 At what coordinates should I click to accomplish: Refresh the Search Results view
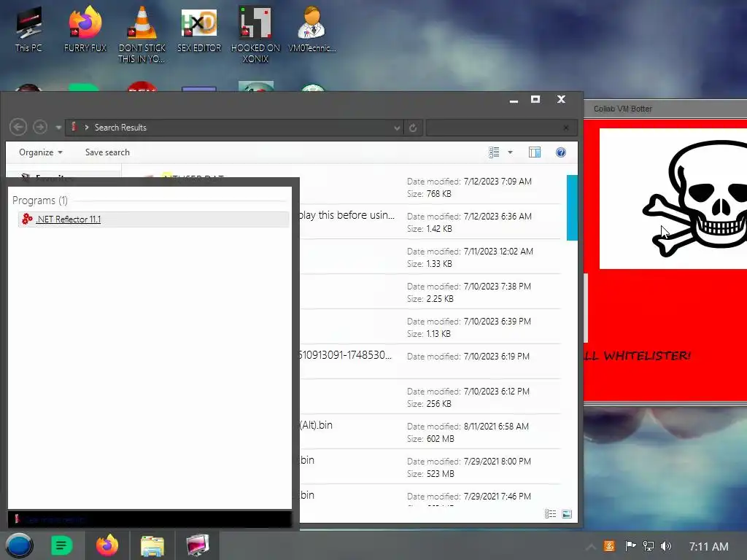coord(413,128)
